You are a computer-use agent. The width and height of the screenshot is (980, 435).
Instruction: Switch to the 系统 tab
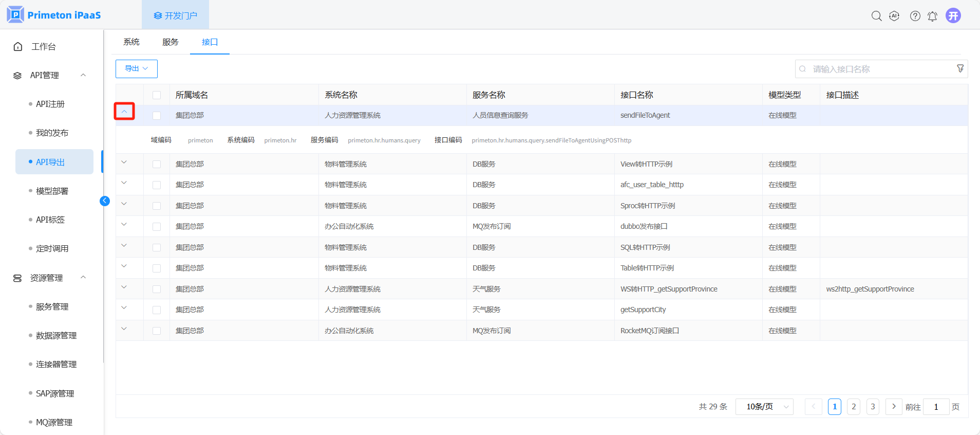[131, 42]
